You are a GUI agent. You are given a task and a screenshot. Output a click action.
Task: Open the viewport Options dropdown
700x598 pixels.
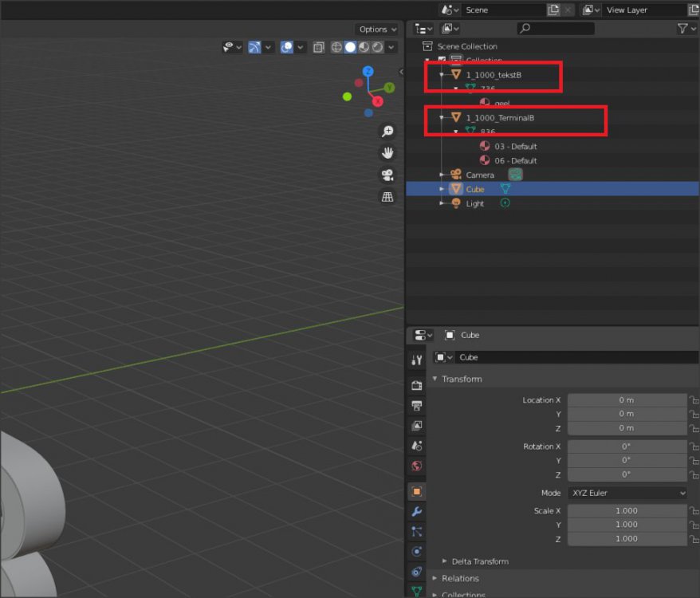(377, 30)
